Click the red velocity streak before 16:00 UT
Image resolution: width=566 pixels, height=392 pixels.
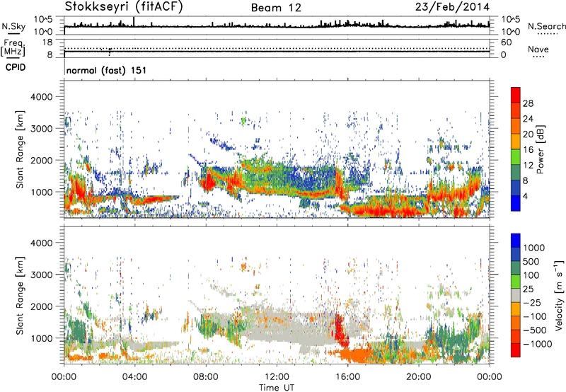341,332
